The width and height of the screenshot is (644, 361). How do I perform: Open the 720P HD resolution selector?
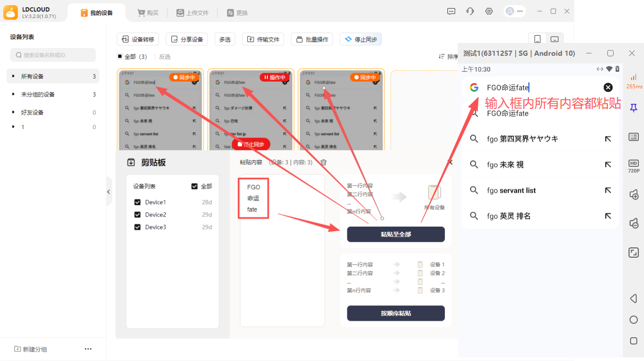pos(634,166)
